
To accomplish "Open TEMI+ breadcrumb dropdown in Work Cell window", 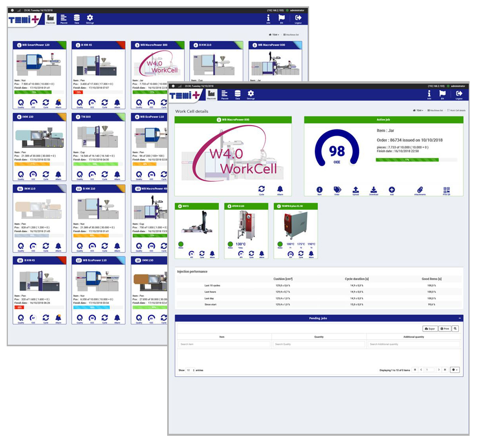I will point(418,110).
